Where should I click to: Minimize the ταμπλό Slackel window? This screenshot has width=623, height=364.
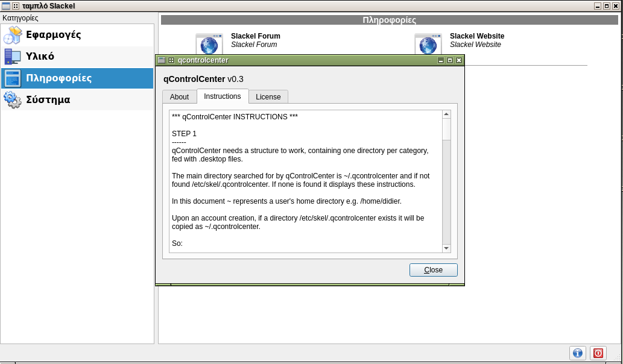coord(598,6)
